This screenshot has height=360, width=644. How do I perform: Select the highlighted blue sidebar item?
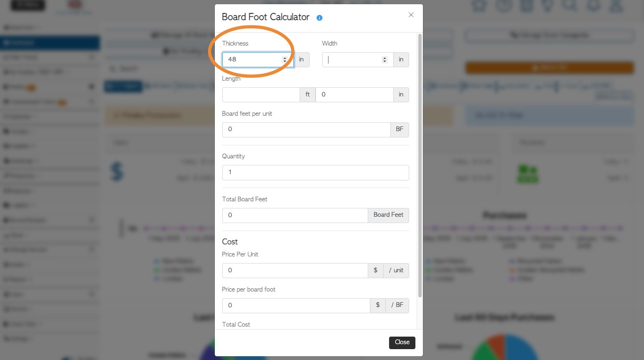(50, 43)
